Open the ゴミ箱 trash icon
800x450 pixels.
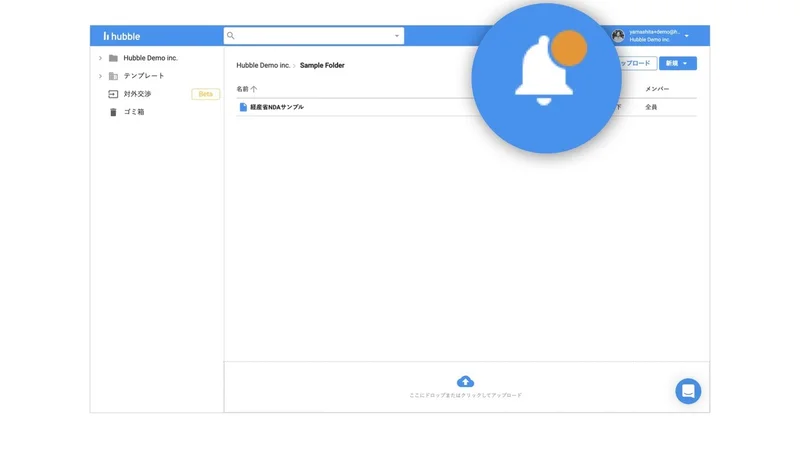click(x=113, y=112)
